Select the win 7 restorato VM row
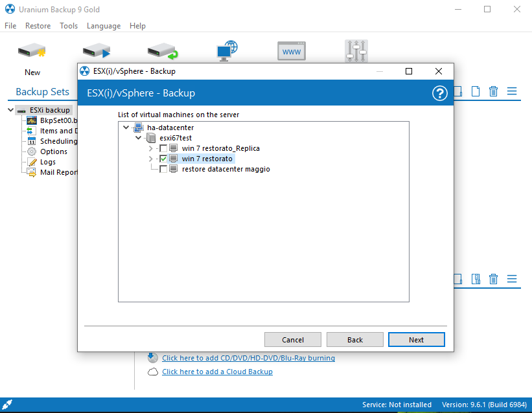 click(x=207, y=159)
